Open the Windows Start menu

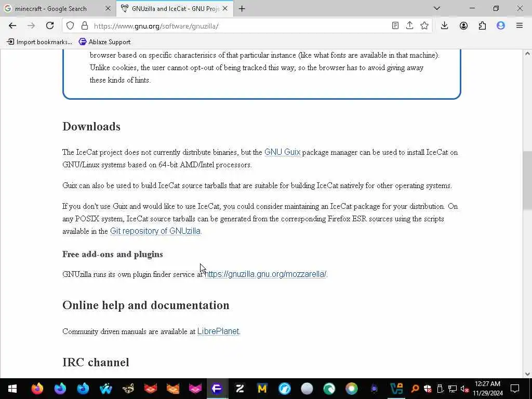coord(12,388)
